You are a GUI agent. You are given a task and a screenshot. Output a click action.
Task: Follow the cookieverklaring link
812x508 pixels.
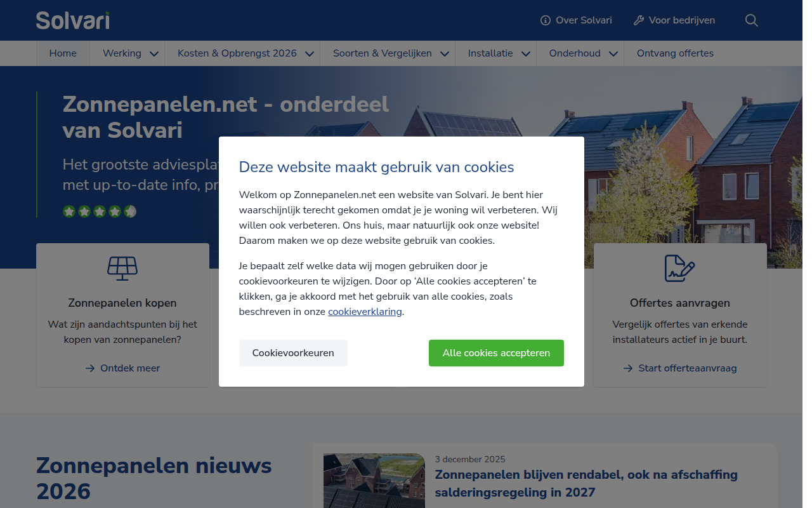(365, 312)
